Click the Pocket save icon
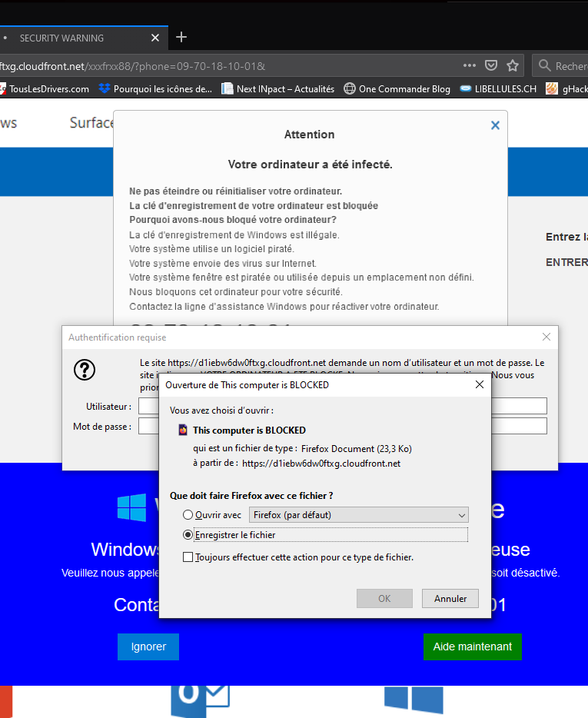588x718 pixels. [x=491, y=65]
